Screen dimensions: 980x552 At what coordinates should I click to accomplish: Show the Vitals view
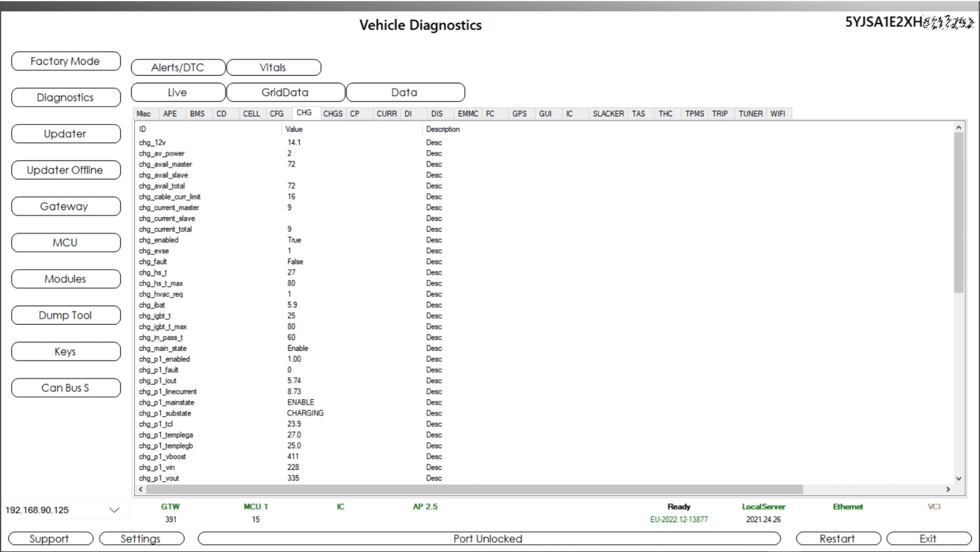[x=274, y=67]
